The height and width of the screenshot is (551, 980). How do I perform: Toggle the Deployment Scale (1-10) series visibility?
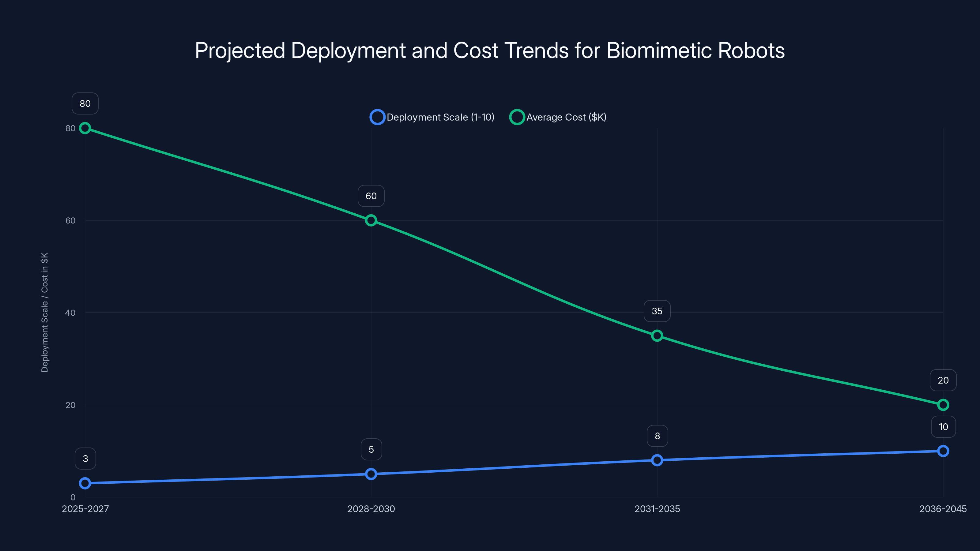440,117
